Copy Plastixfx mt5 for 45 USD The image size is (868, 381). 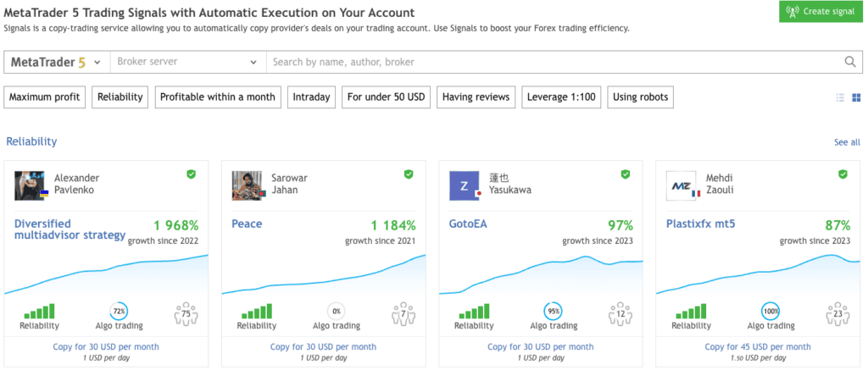[x=758, y=347]
